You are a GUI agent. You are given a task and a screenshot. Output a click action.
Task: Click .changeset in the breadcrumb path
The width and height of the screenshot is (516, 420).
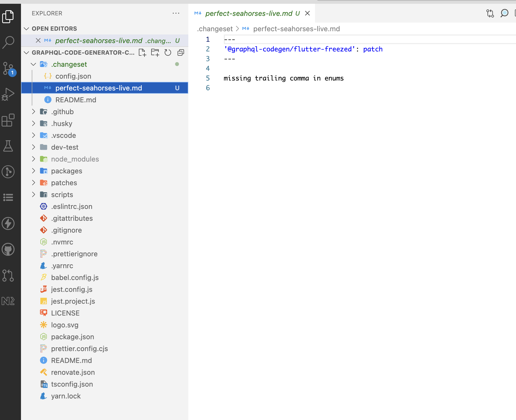click(x=215, y=29)
